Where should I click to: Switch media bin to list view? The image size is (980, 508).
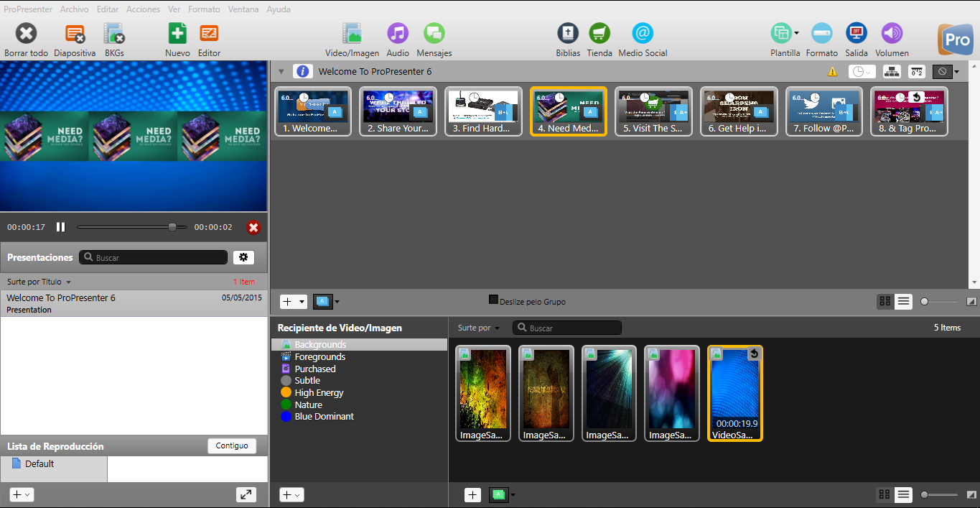pos(904,494)
